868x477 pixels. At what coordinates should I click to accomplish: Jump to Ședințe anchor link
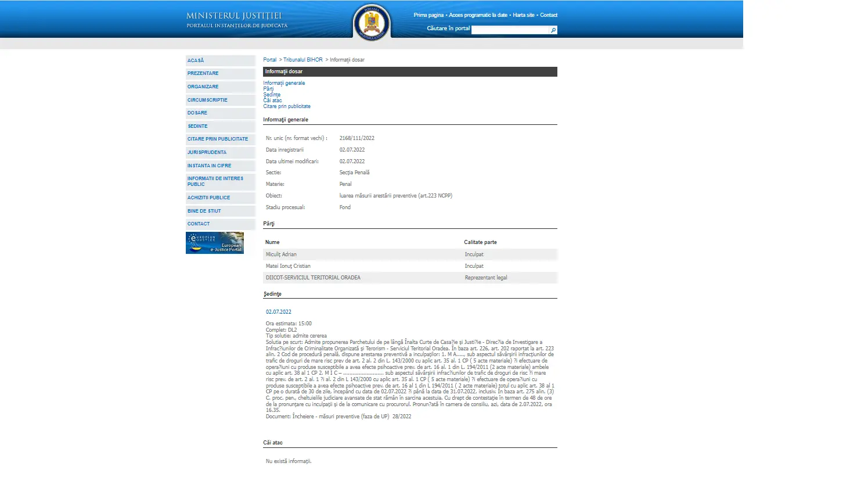pos(272,95)
